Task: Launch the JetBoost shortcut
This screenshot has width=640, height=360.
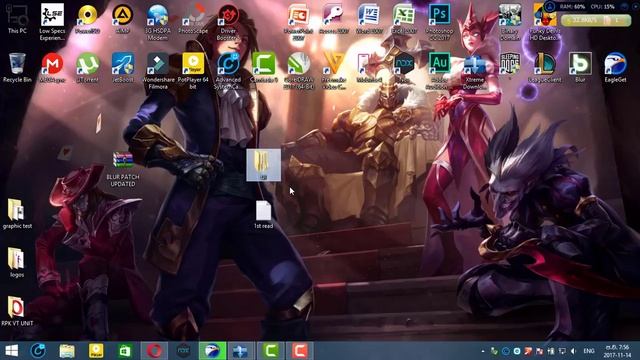Action: point(122,68)
